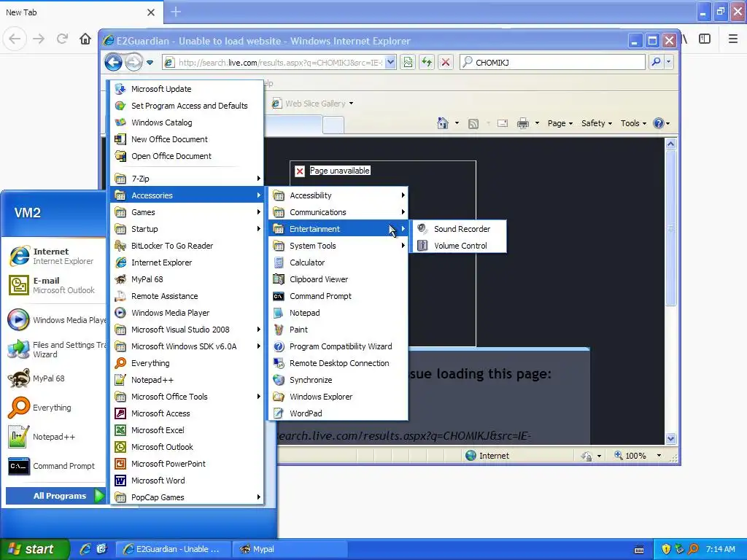Screen dimensions: 747x560
Task: Click the Command Prompt icon in Accessories
Action: point(279,296)
